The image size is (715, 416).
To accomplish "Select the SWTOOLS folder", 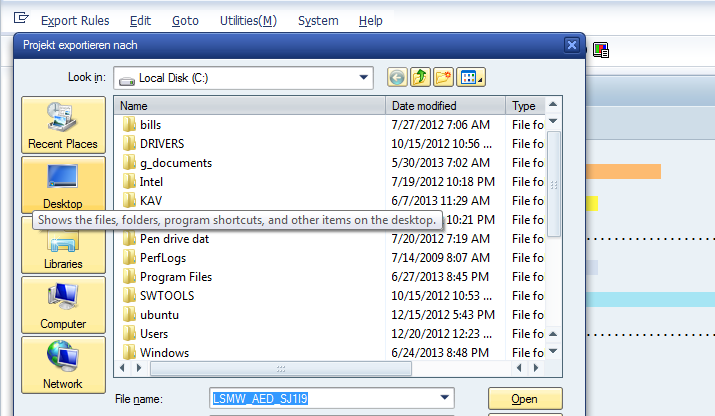I will 167,296.
